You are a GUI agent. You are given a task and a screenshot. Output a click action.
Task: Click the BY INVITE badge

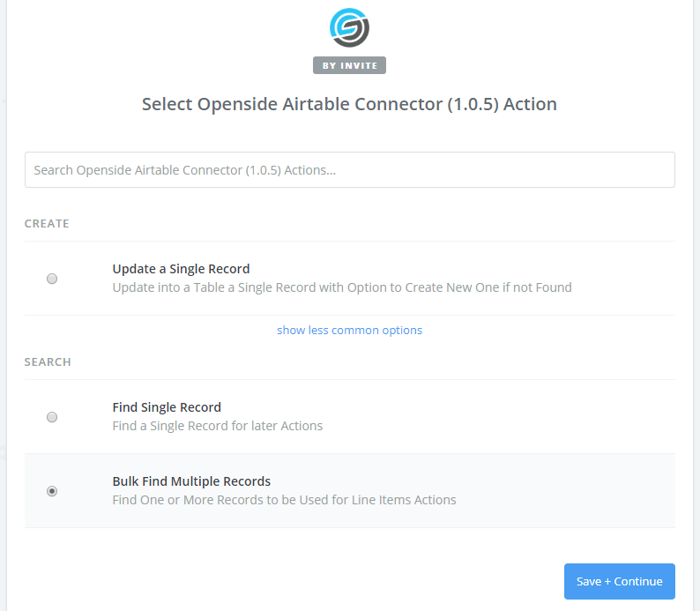pos(349,65)
